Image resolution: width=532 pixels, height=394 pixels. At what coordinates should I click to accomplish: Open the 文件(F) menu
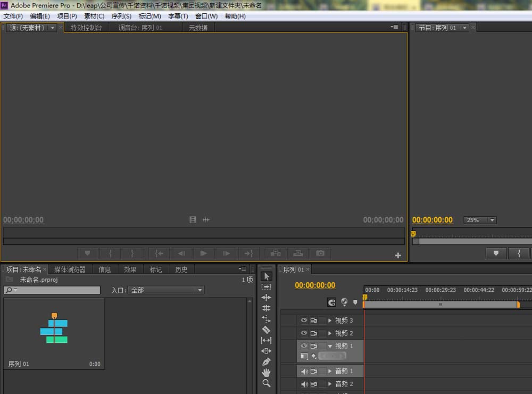13,17
